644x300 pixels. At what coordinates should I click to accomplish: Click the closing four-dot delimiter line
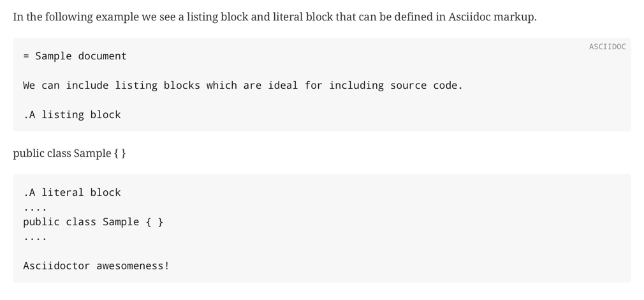point(34,237)
